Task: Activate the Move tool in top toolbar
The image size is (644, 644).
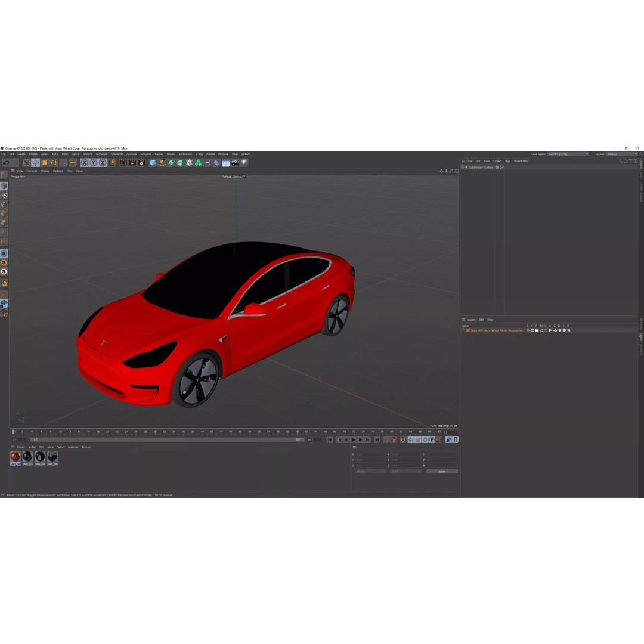Action: pyautogui.click(x=35, y=163)
